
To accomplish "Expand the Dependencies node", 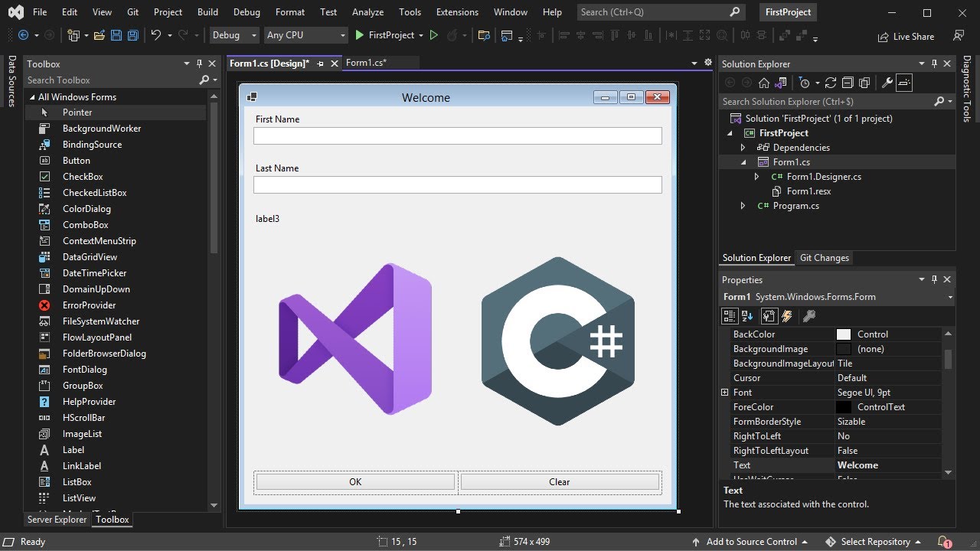I will tap(743, 148).
